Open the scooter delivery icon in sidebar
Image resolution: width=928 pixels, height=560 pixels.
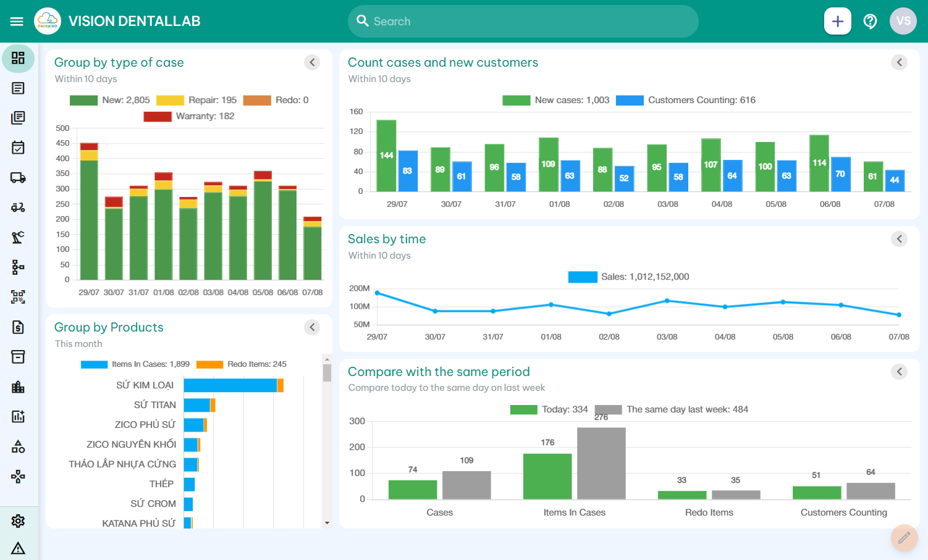[18, 207]
